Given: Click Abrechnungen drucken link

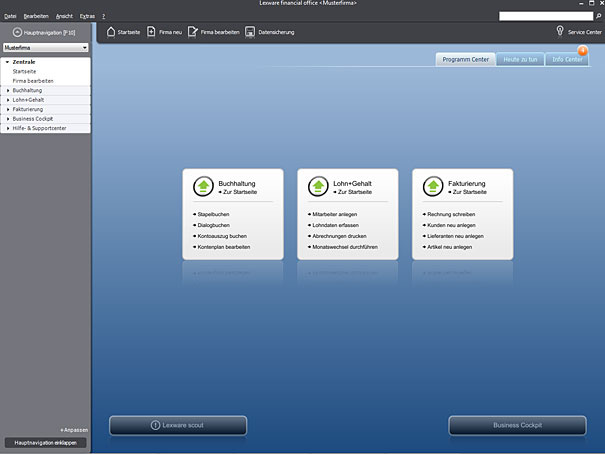Looking at the screenshot, I should (339, 236).
